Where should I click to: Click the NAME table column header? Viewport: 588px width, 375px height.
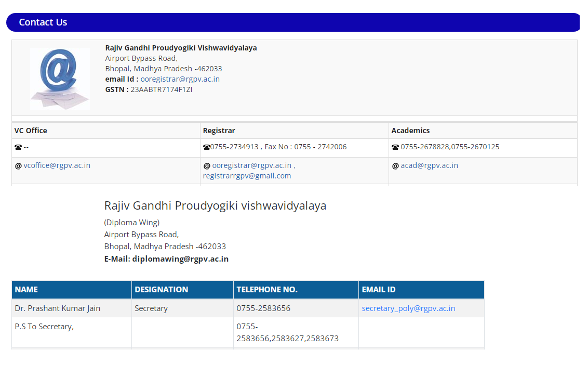(72, 289)
